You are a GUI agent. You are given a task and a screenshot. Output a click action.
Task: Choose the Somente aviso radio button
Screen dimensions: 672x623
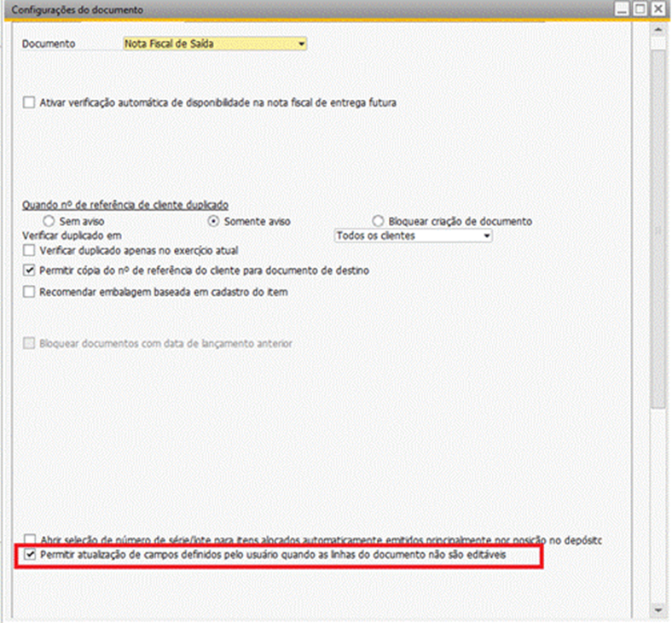click(x=215, y=221)
